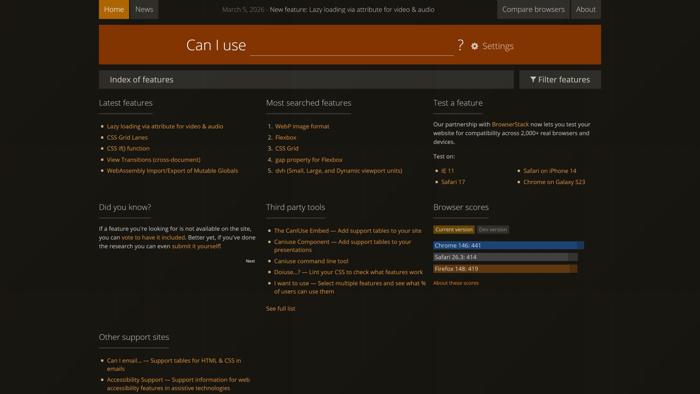Open CSS Grid in most searched list
Viewport: 700px width, 394px height.
coord(287,148)
